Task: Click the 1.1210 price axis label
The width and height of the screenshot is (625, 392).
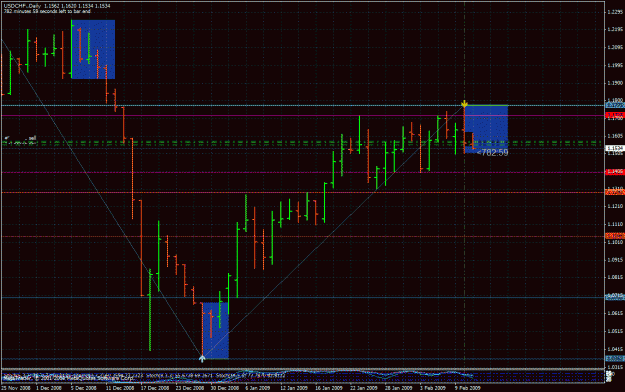Action: tap(615, 206)
